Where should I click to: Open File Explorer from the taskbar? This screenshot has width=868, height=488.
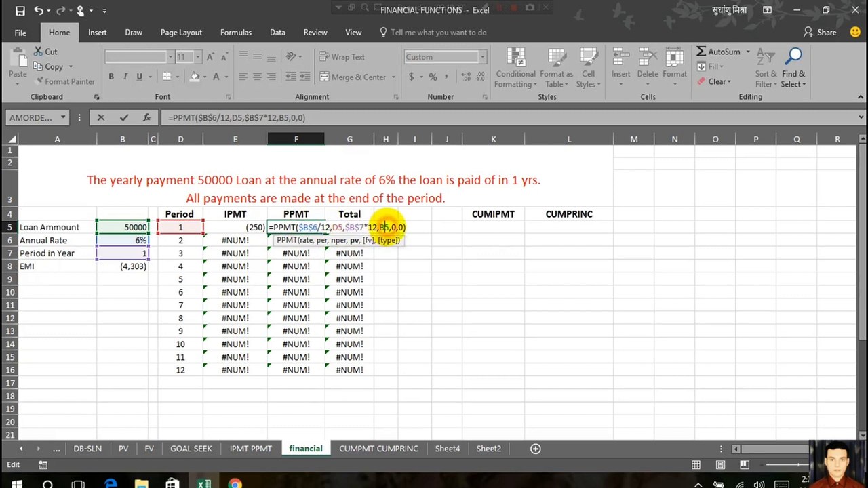(x=141, y=484)
